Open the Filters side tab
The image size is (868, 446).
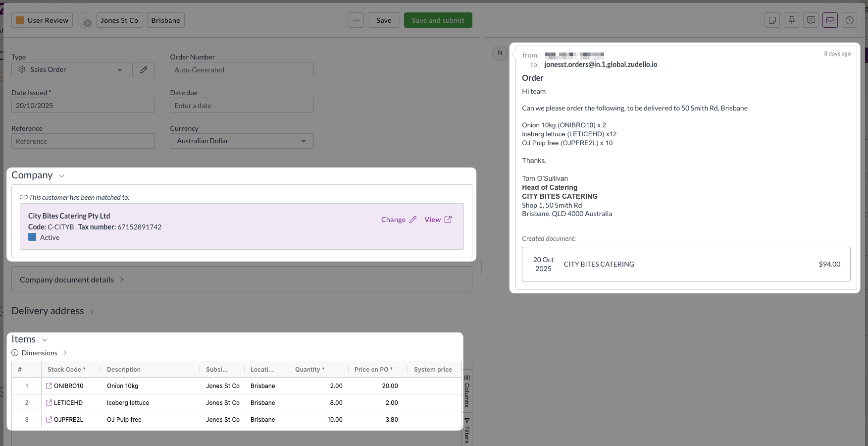[x=466, y=430]
